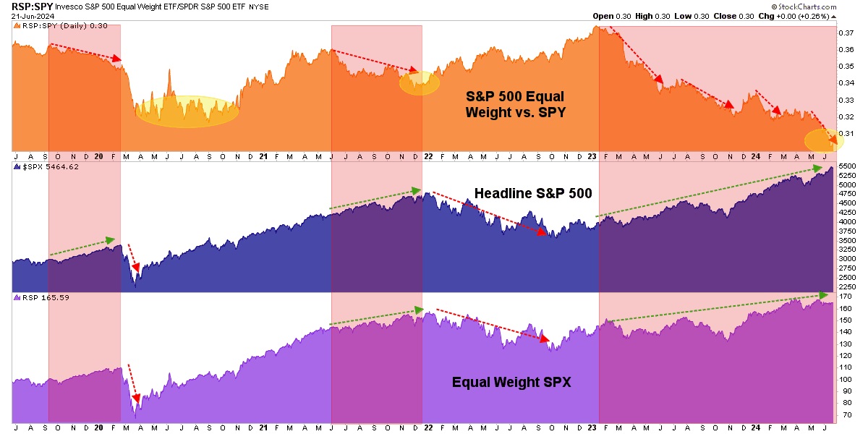The width and height of the screenshot is (868, 434).
Task: Click the Close 0.30 value in the header
Action: [745, 17]
